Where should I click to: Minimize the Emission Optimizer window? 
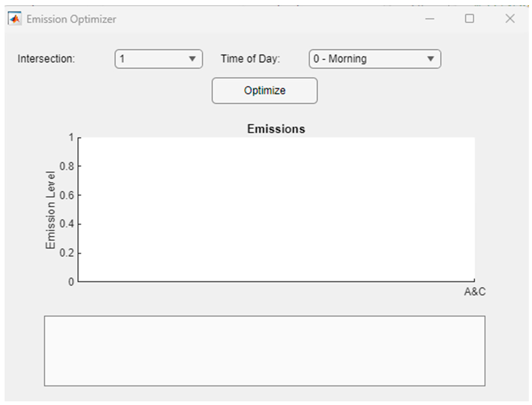click(430, 19)
